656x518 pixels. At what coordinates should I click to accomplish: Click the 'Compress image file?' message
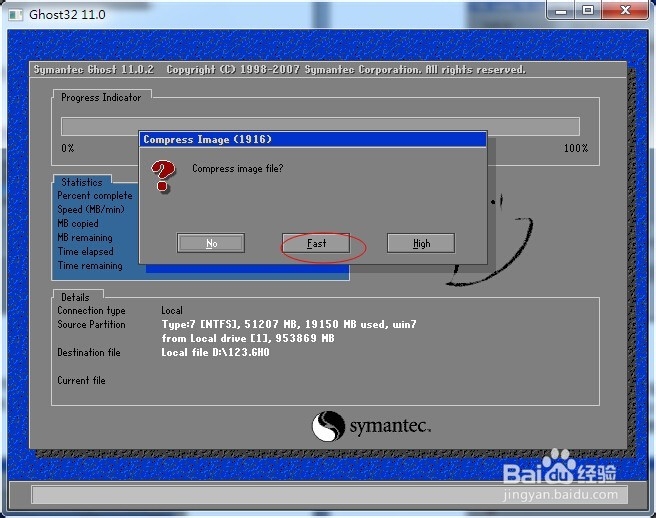238,169
